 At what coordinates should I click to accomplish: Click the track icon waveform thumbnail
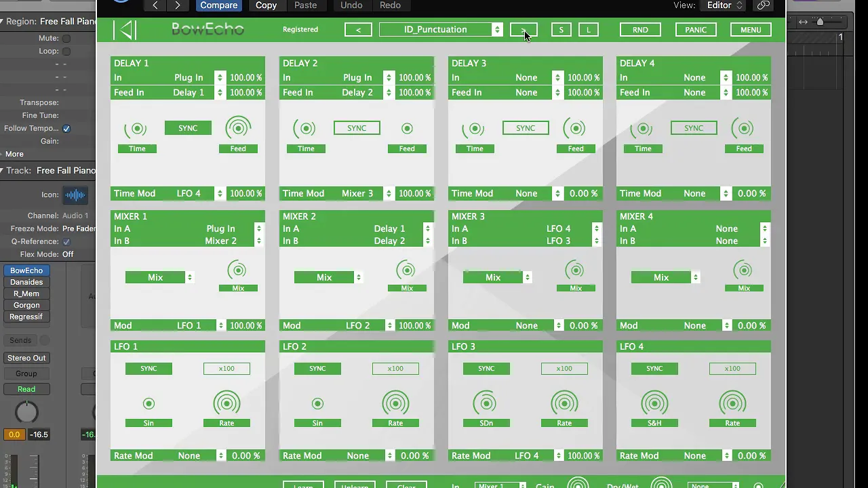click(75, 195)
